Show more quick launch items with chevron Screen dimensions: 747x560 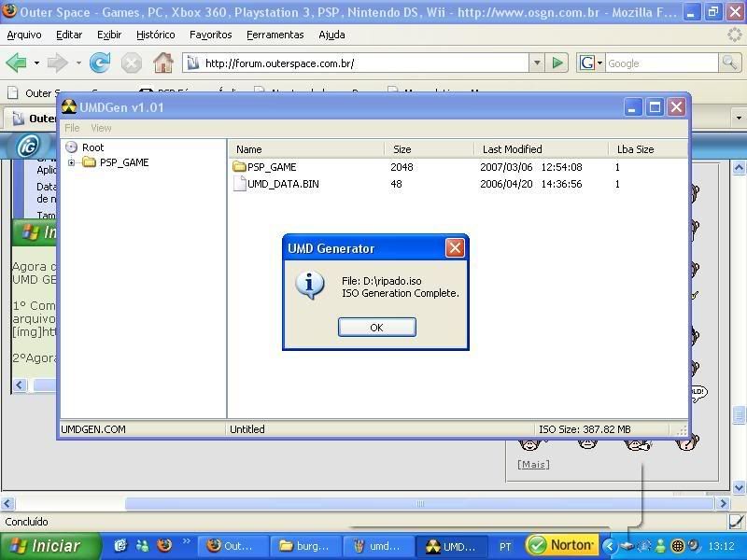coord(186,541)
